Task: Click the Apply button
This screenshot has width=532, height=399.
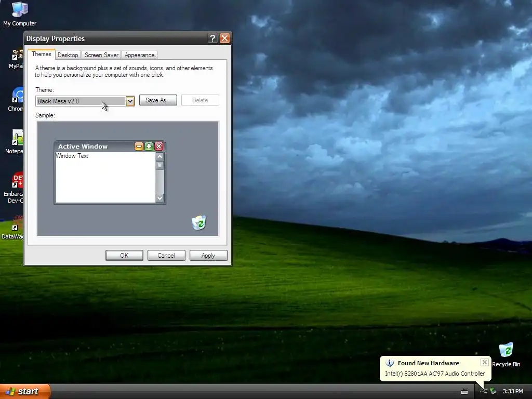Action: 208,256
